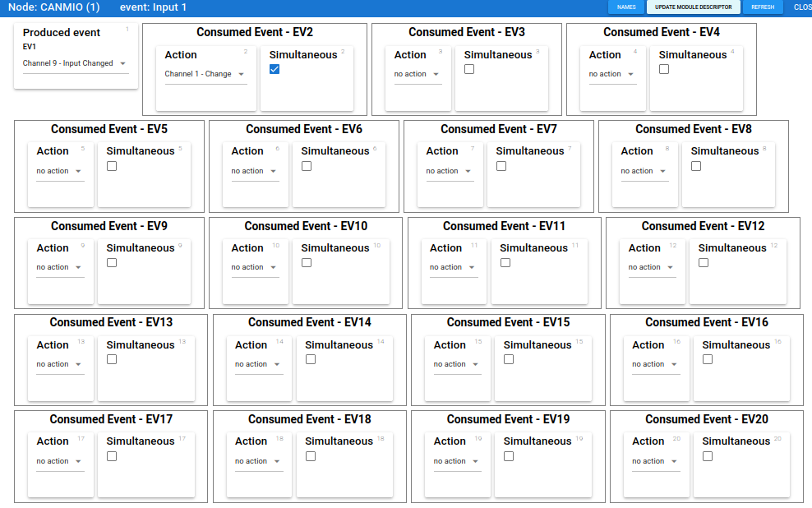Expand the EV17 Action dropdown
Screen dimensions: 812x508
(59, 461)
